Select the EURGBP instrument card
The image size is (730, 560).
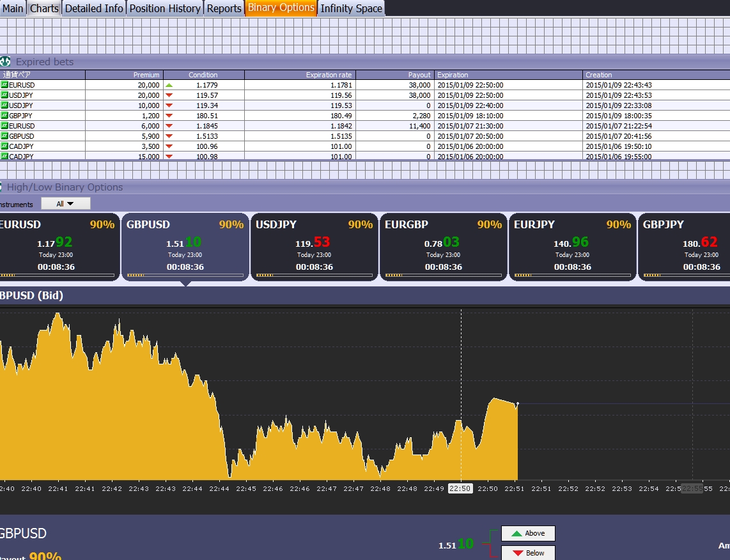point(443,247)
